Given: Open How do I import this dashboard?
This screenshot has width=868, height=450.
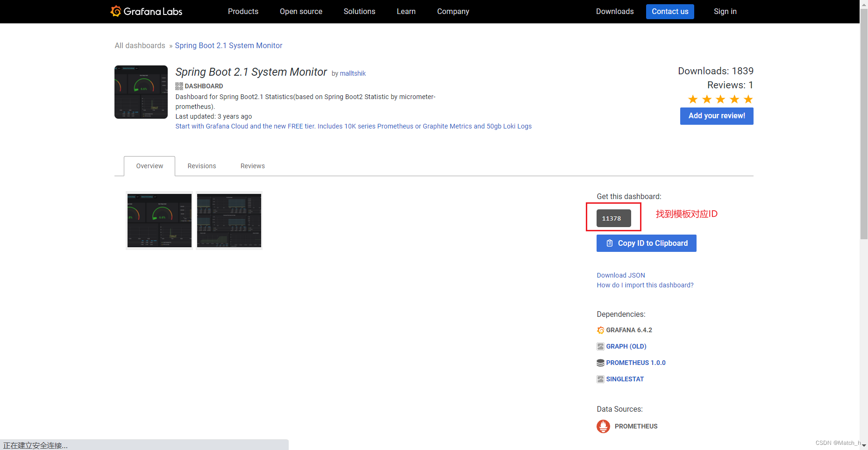Looking at the screenshot, I should point(645,285).
